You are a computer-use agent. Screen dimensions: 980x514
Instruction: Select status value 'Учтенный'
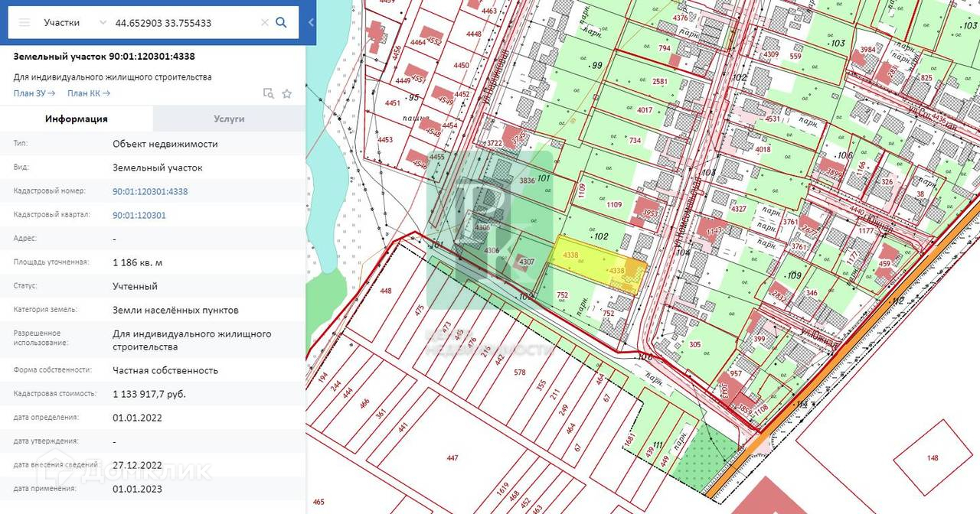135,286
